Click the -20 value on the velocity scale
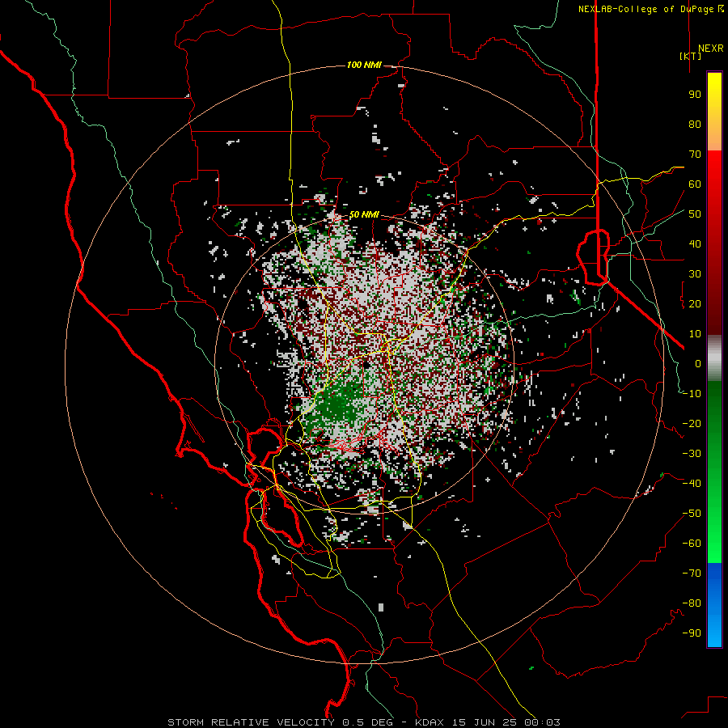Image resolution: width=728 pixels, height=728 pixels. (x=692, y=424)
